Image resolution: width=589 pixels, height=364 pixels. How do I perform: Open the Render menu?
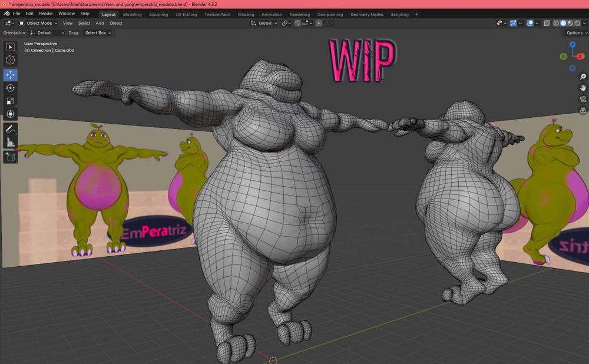click(x=46, y=14)
